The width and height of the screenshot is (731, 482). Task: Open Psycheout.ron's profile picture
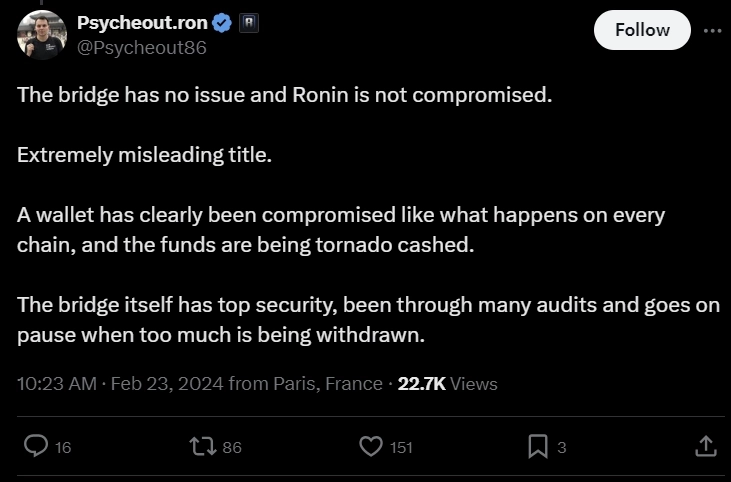[x=41, y=35]
